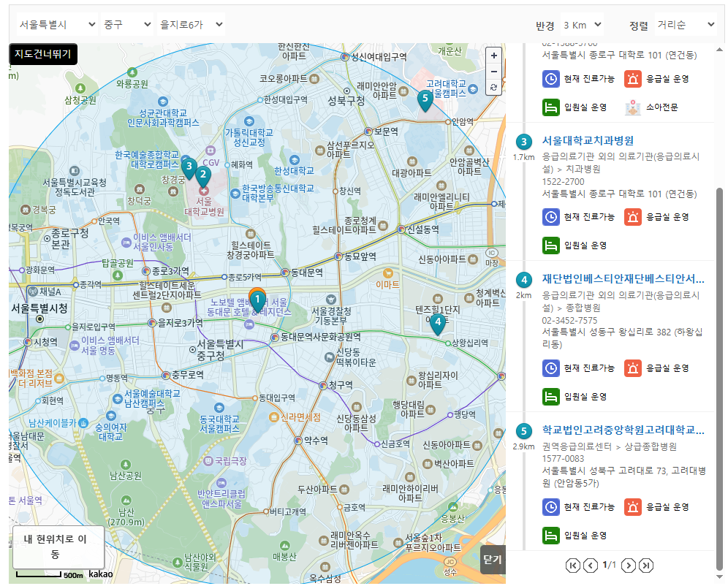
Task: Click the number 5 badge in results list
Action: [x=524, y=431]
